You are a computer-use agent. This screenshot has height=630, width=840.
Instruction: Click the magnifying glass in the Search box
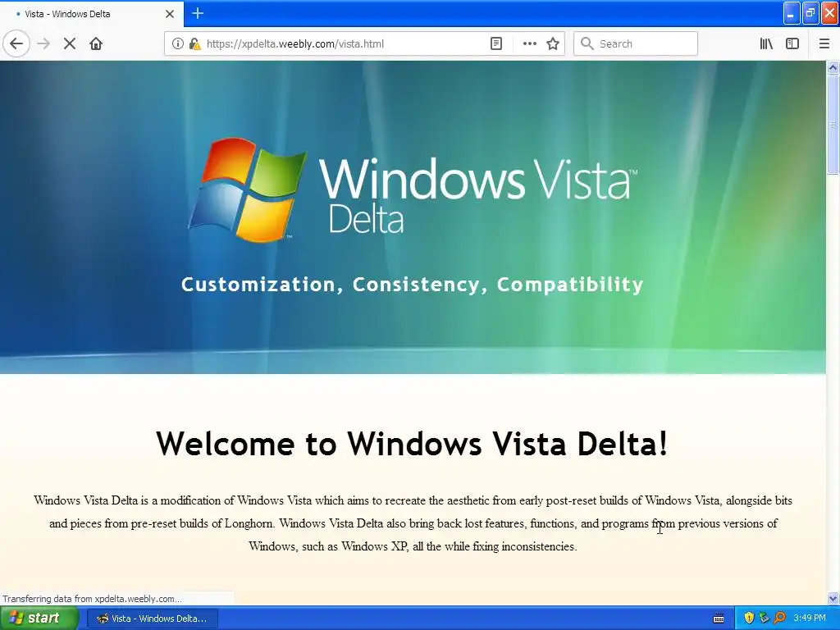[x=587, y=44]
